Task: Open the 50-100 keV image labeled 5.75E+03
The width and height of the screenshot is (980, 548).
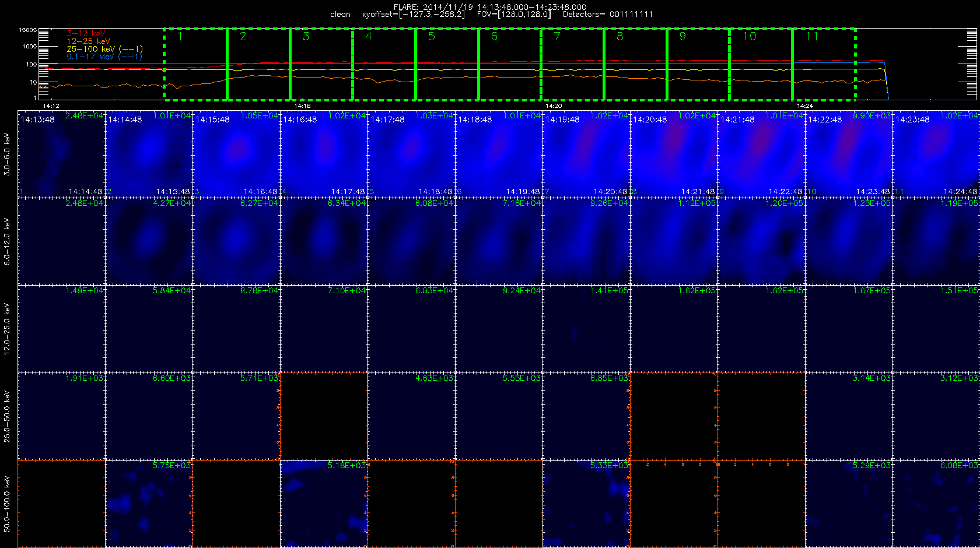Action: (x=149, y=503)
